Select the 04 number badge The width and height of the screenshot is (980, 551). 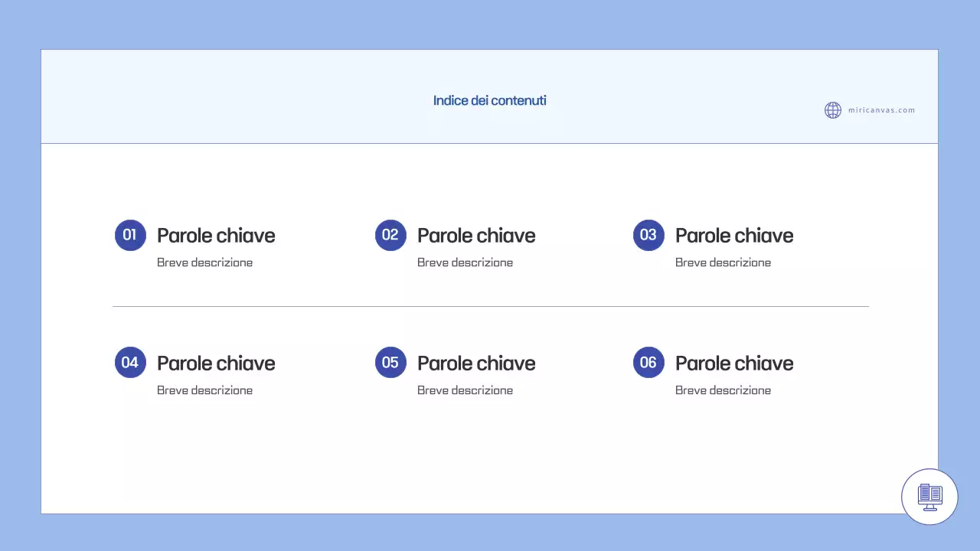(130, 362)
